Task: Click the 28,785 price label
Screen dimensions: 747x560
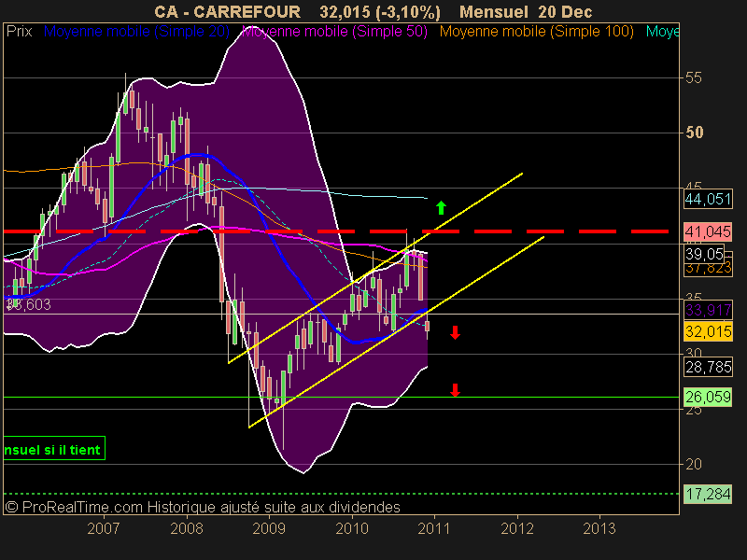Action: pyautogui.click(x=708, y=367)
